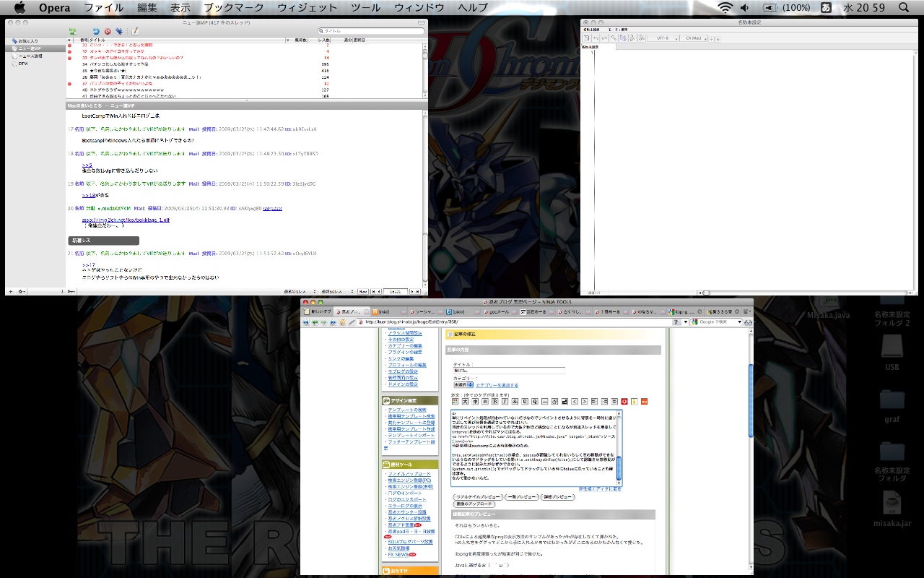Select thread number 40 in the thread list
This screenshot has width=924, height=578.
click(244, 90)
